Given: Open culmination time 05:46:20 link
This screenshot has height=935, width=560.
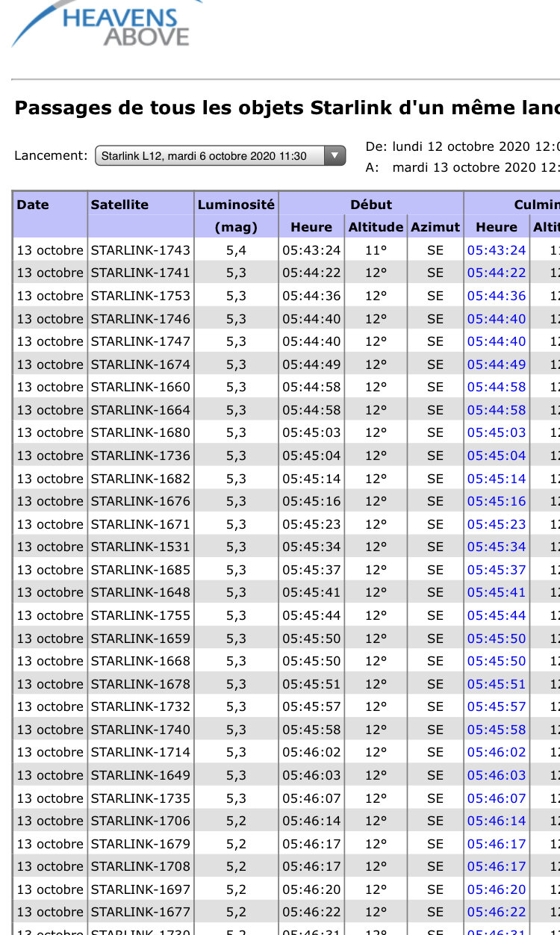Looking at the screenshot, I should pos(497,889).
